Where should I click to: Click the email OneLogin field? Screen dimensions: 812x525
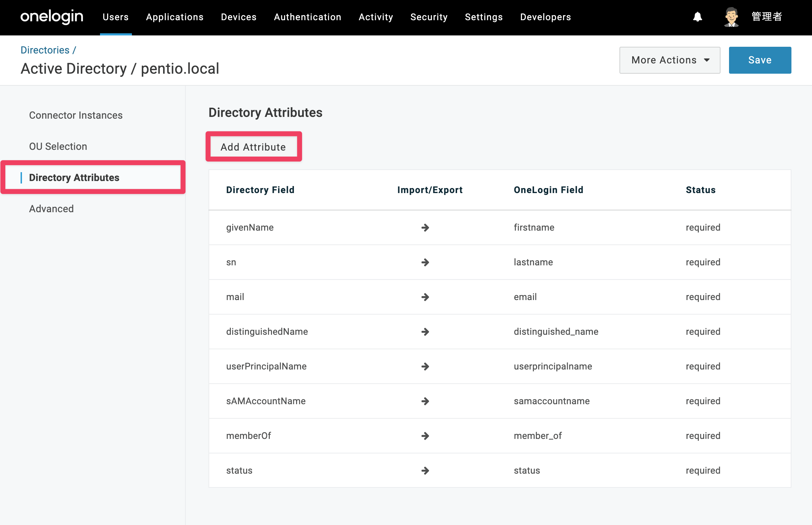525,297
